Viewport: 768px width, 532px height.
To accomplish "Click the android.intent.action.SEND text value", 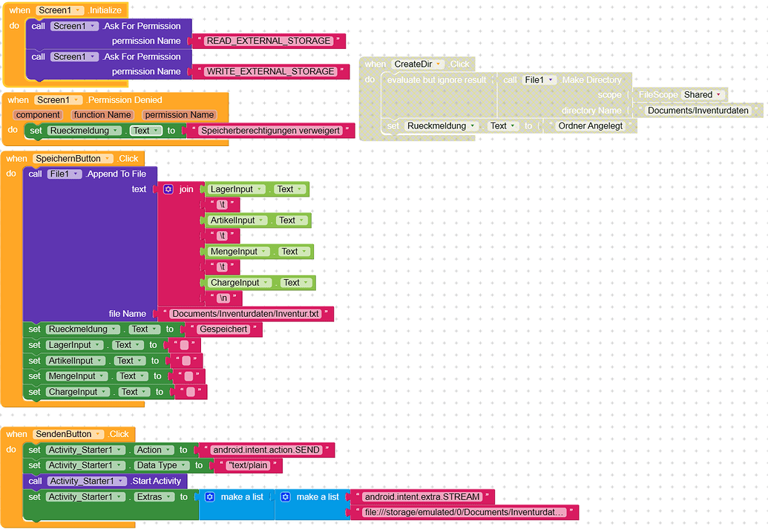I will [x=266, y=450].
